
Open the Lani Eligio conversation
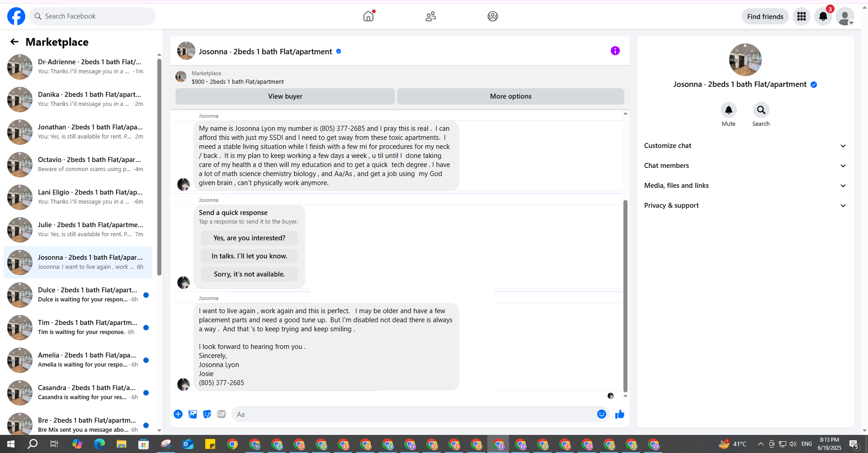78,197
